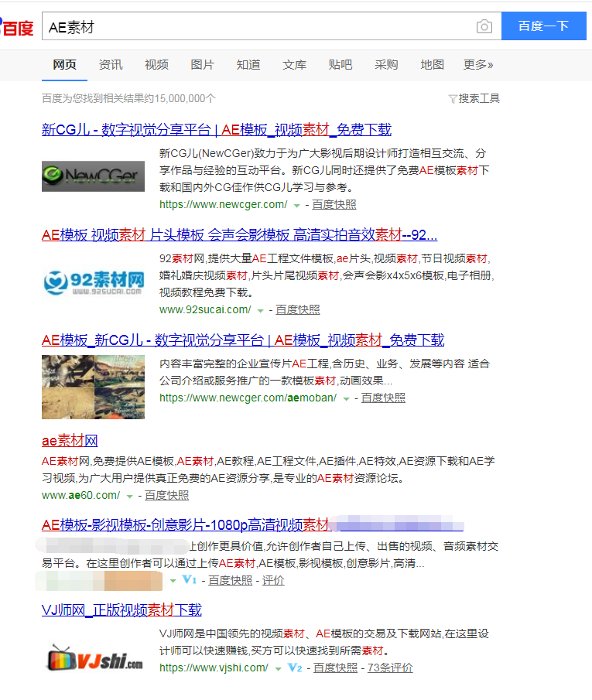
Task: Click the 百度一下 search button
Action: tap(544, 26)
